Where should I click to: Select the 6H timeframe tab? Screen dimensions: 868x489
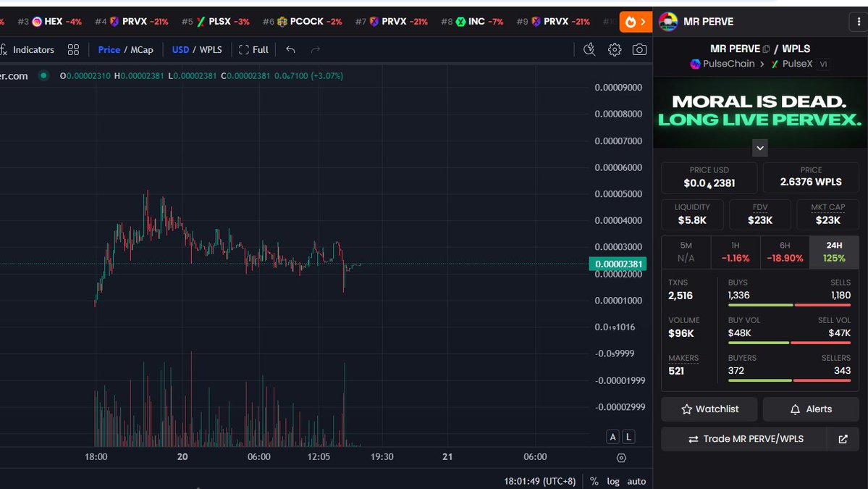785,252
